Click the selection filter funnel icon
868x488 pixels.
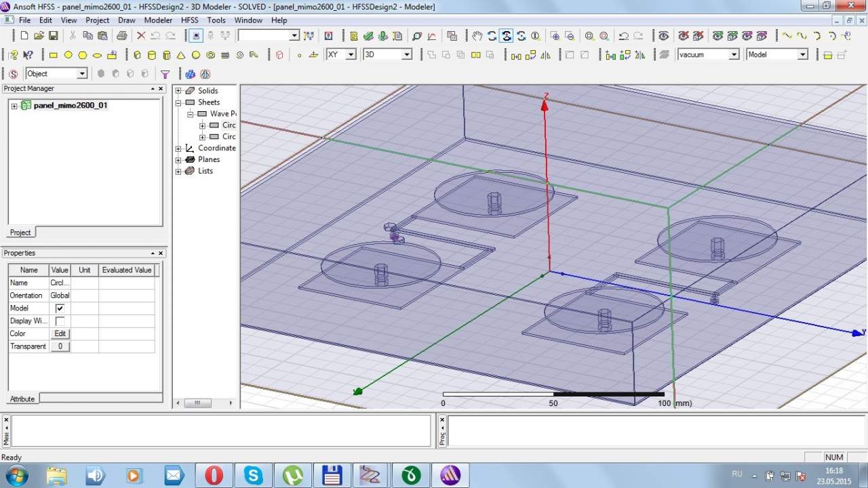click(165, 74)
